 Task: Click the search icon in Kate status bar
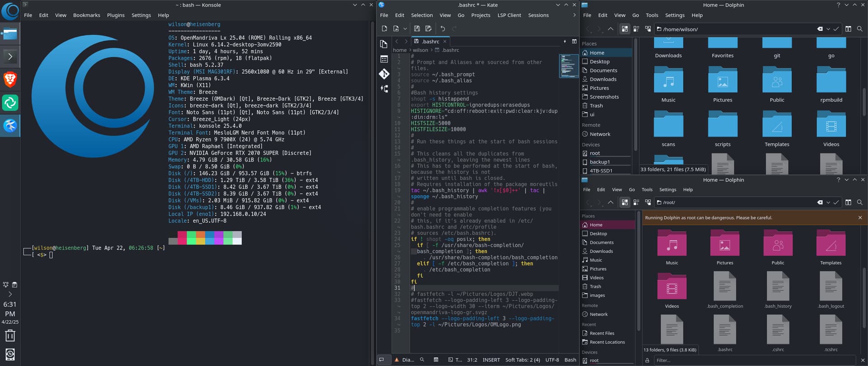[x=422, y=360]
